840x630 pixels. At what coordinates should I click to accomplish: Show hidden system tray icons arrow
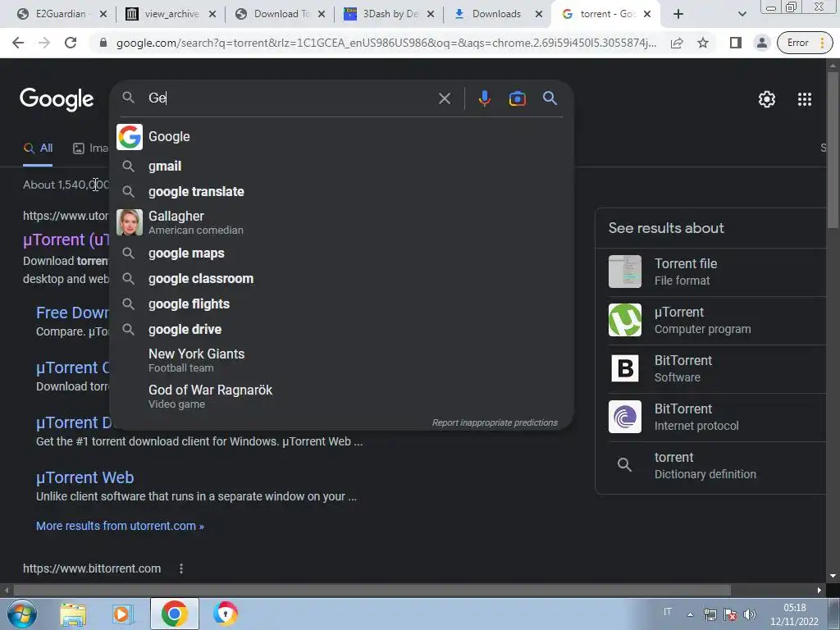click(x=690, y=614)
